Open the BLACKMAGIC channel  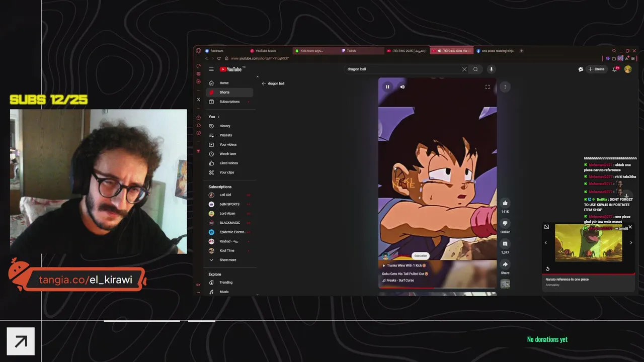229,223
